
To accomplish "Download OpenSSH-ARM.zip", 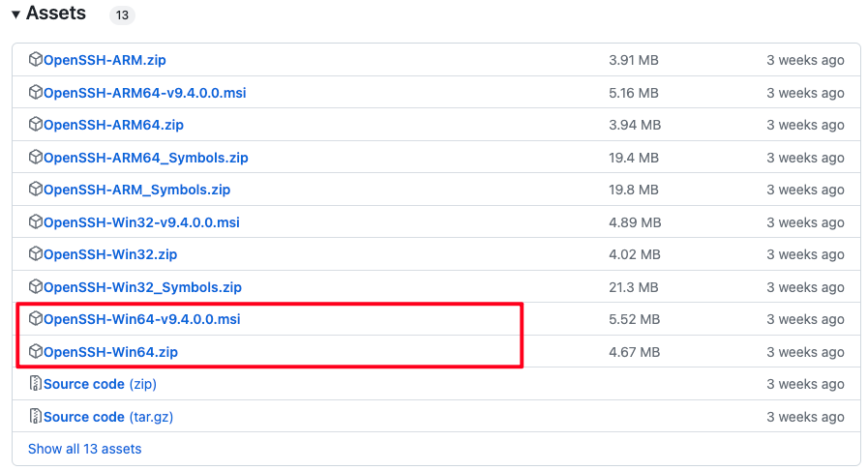I will pyautogui.click(x=105, y=60).
